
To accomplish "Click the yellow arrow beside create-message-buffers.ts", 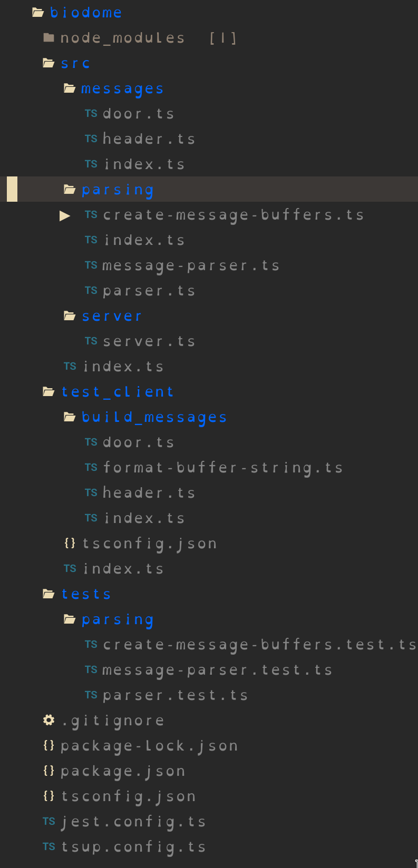I will click(65, 215).
